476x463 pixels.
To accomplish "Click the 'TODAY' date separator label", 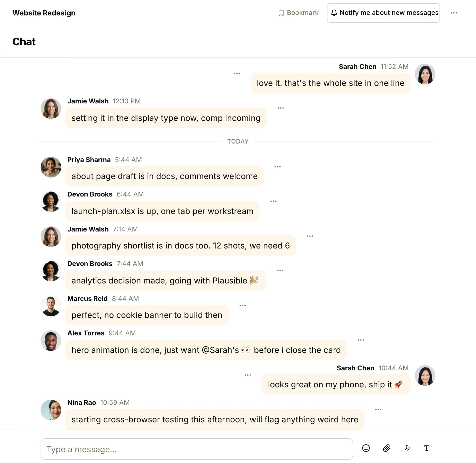I will click(x=238, y=141).
